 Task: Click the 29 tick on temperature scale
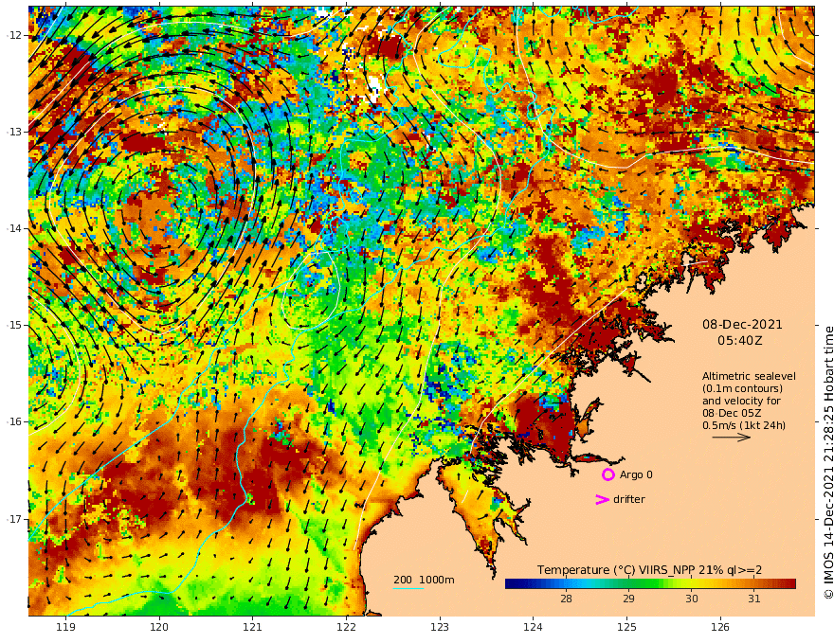628,599
